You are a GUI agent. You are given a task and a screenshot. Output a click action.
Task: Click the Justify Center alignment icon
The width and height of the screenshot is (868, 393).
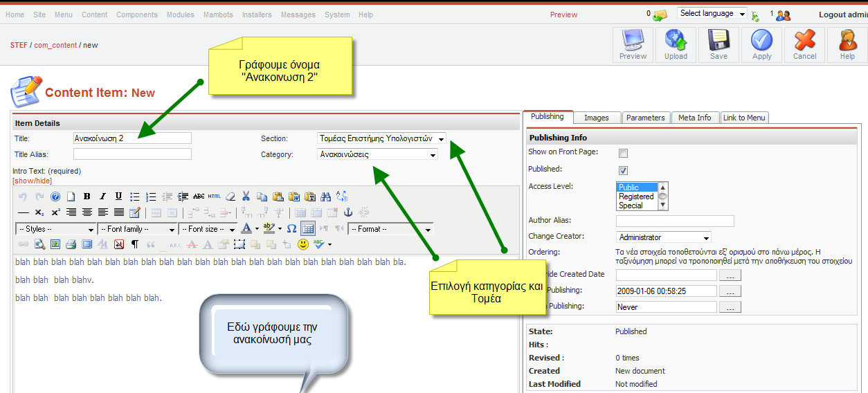click(x=87, y=212)
